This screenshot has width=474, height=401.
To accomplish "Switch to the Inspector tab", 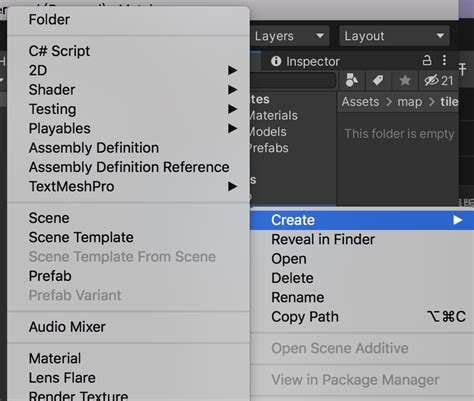I will (x=305, y=61).
